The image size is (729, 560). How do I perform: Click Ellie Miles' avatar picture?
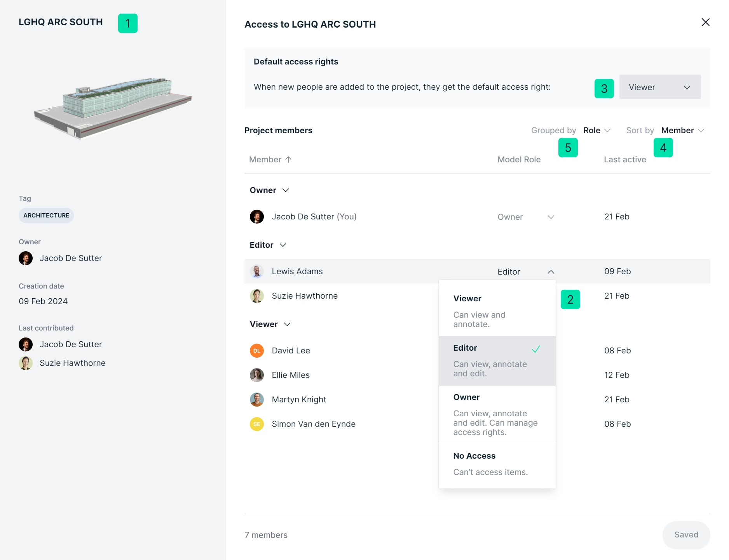point(256,375)
